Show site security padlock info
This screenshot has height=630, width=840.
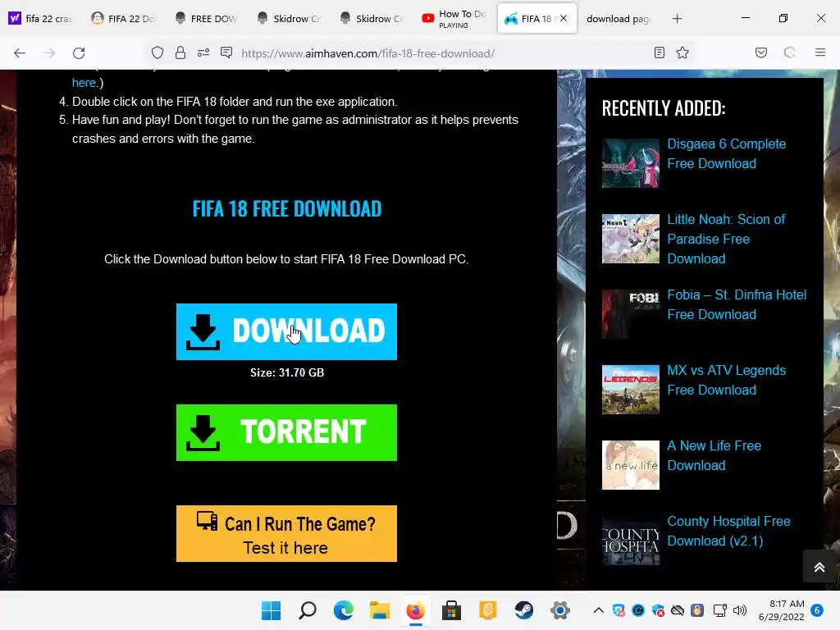point(180,52)
